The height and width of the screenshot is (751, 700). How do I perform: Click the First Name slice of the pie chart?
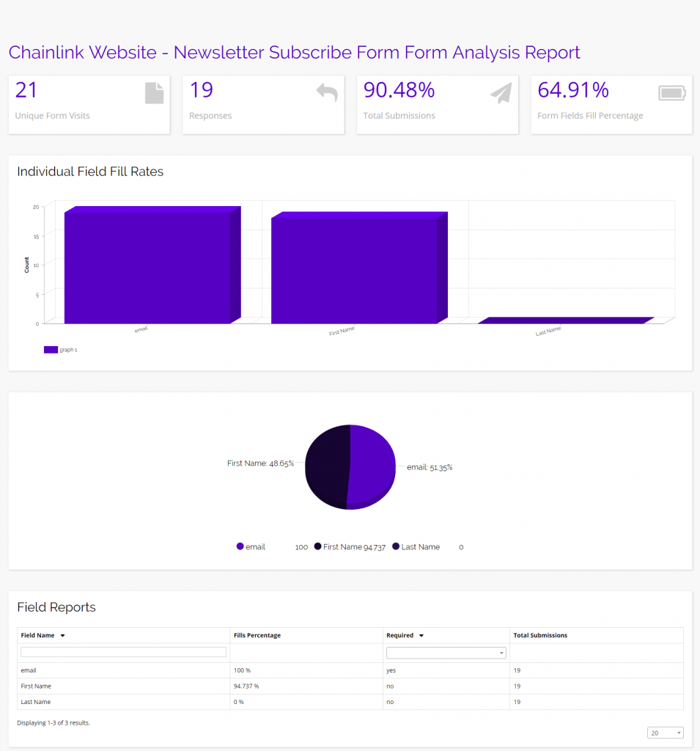pos(328,466)
